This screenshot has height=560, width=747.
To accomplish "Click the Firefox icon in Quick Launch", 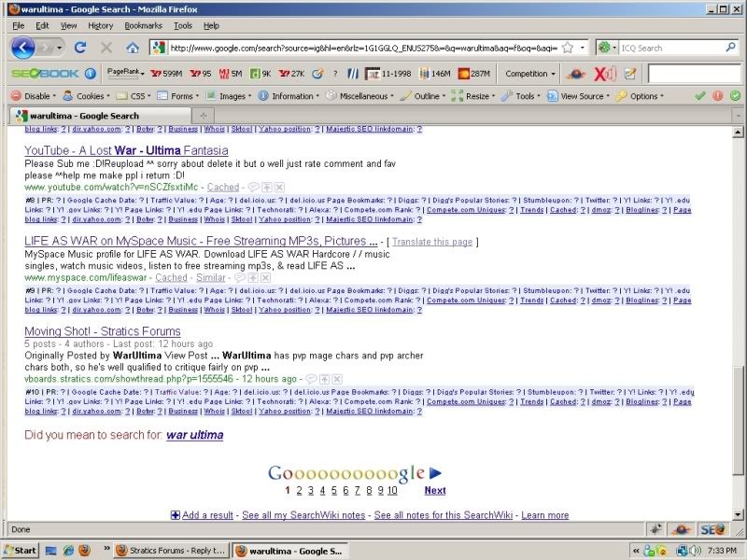I will coord(84,551).
